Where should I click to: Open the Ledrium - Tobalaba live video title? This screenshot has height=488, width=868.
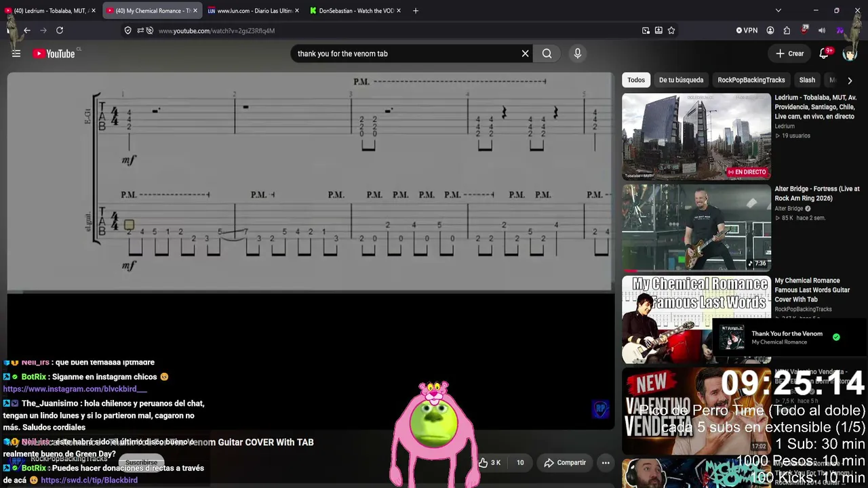[816, 107]
